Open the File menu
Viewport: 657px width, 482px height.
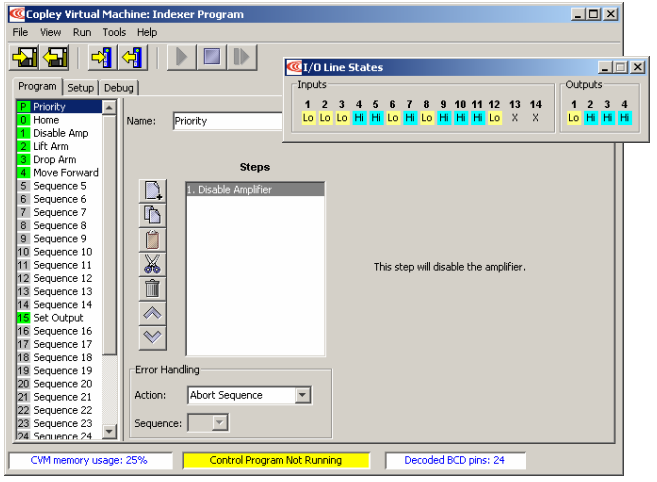click(x=20, y=32)
